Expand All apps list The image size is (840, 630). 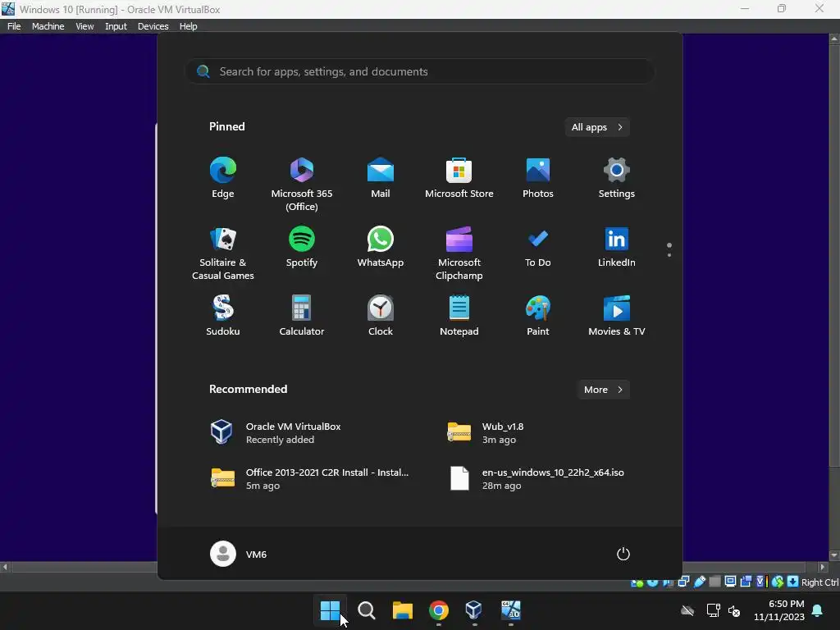coord(597,127)
